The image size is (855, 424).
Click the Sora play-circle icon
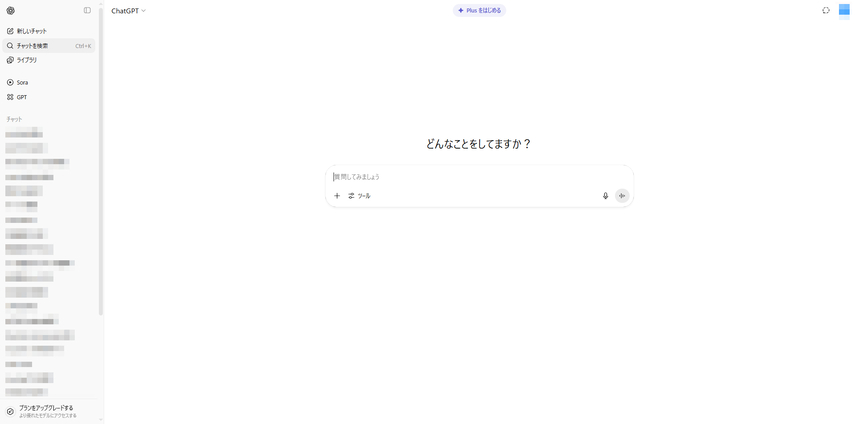coord(10,82)
